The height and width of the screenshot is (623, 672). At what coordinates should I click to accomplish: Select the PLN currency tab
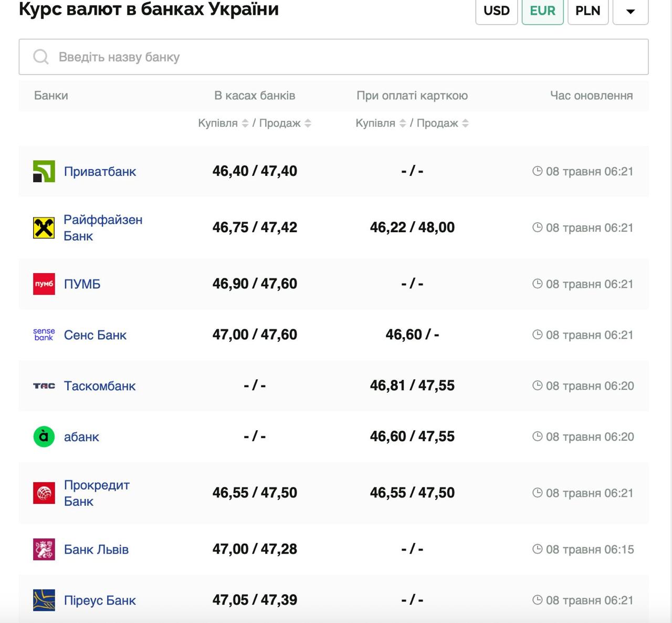(588, 11)
